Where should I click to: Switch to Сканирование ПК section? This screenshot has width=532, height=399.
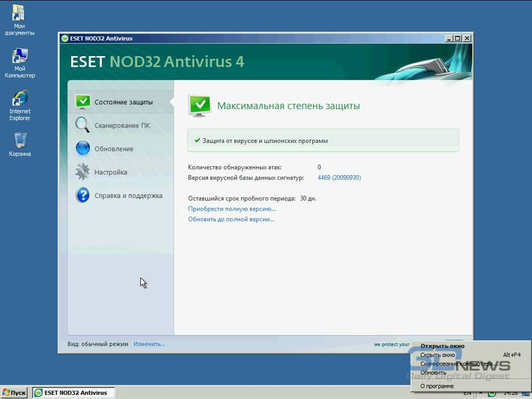pyautogui.click(x=122, y=126)
